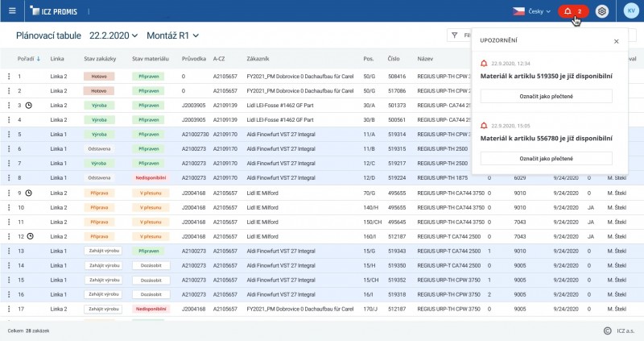Open the hamburger navigation menu
This screenshot has height=341, width=644.
click(12, 11)
